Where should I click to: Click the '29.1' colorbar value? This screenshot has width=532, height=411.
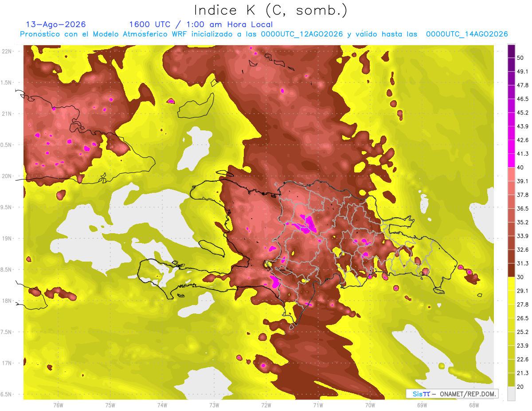point(522,291)
